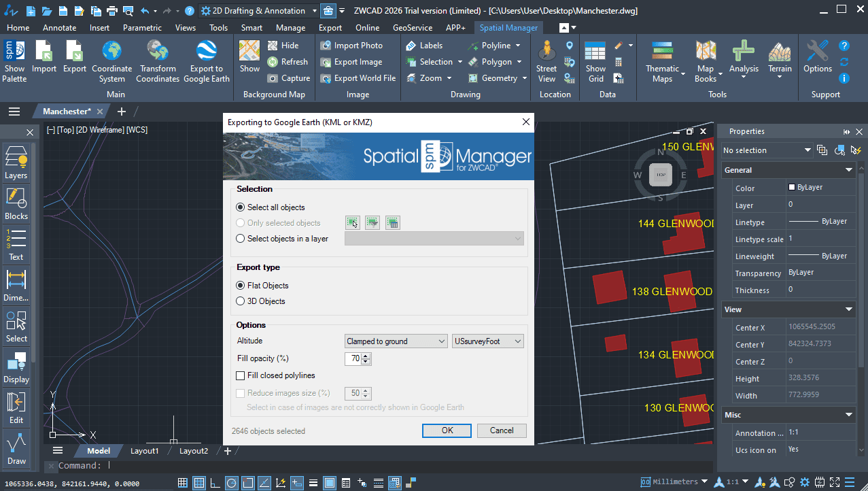Click the quick select icon beside Only selected objects
Screen dimensions: 868x491
click(372, 222)
